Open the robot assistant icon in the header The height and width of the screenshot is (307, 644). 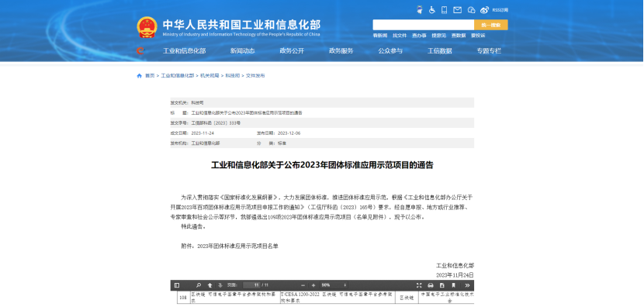tap(419, 10)
